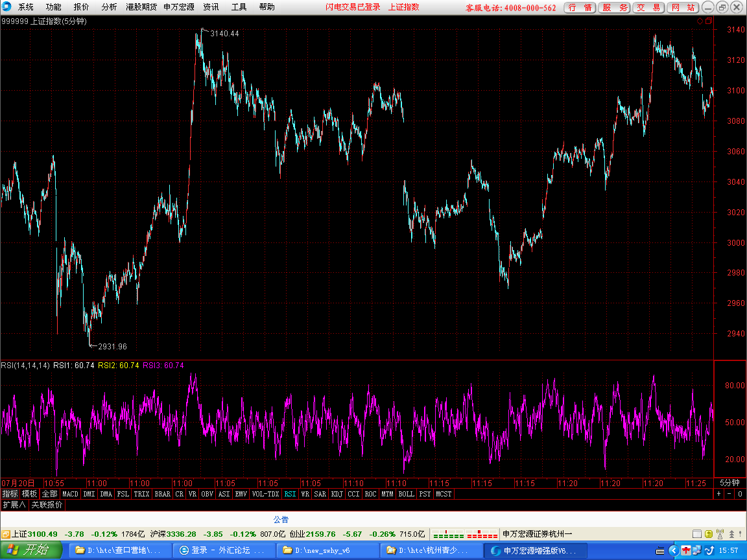This screenshot has height=560, width=747.
Task: Click the blue tray expand arrow
Action: tap(673, 550)
